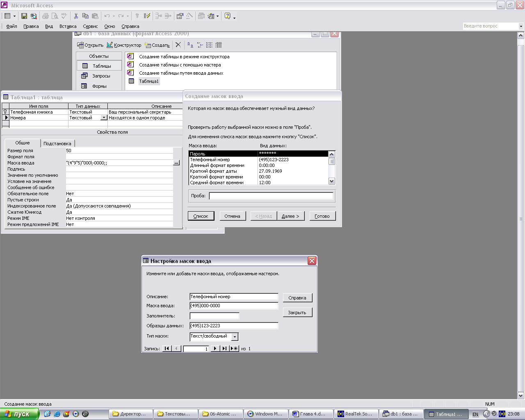Go to next record in mask settings
525x420 pixels.
215,349
